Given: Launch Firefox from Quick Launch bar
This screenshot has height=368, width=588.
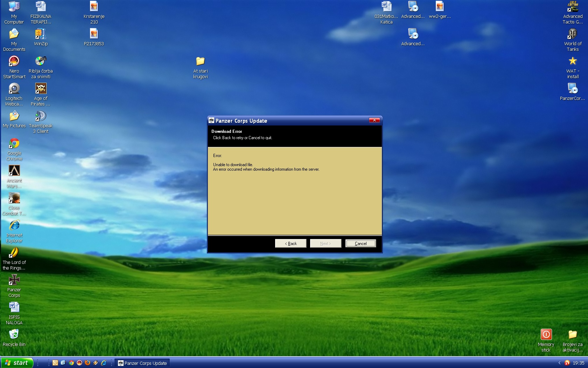Looking at the screenshot, I should pyautogui.click(x=87, y=363).
